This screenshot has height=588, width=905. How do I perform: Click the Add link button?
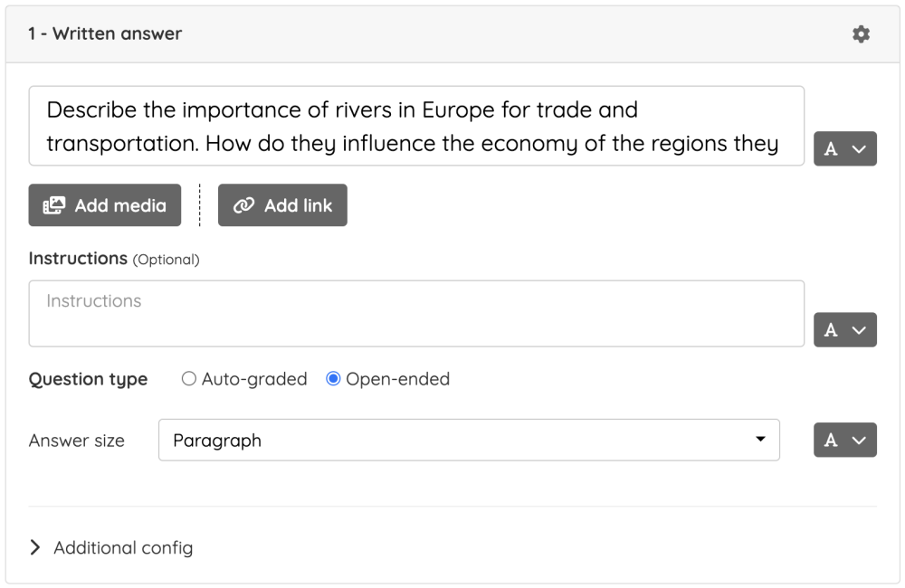coord(281,205)
